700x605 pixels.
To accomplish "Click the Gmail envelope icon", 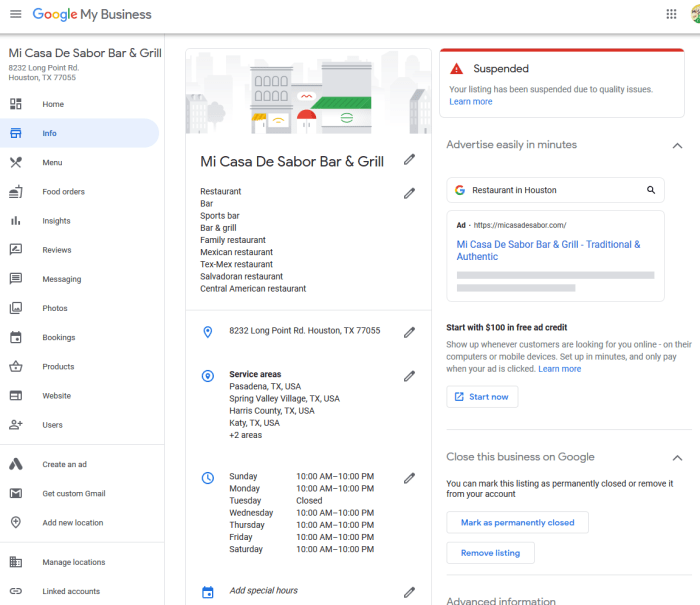I will [16, 493].
